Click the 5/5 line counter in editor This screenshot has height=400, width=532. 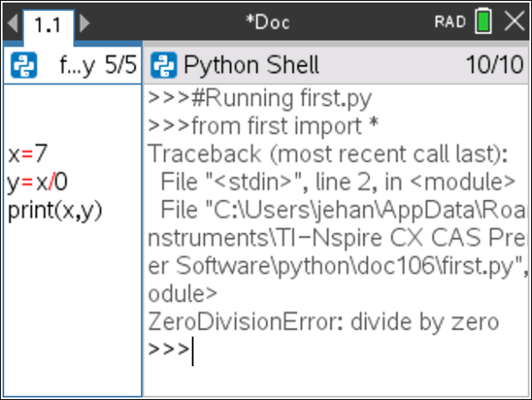pos(121,64)
